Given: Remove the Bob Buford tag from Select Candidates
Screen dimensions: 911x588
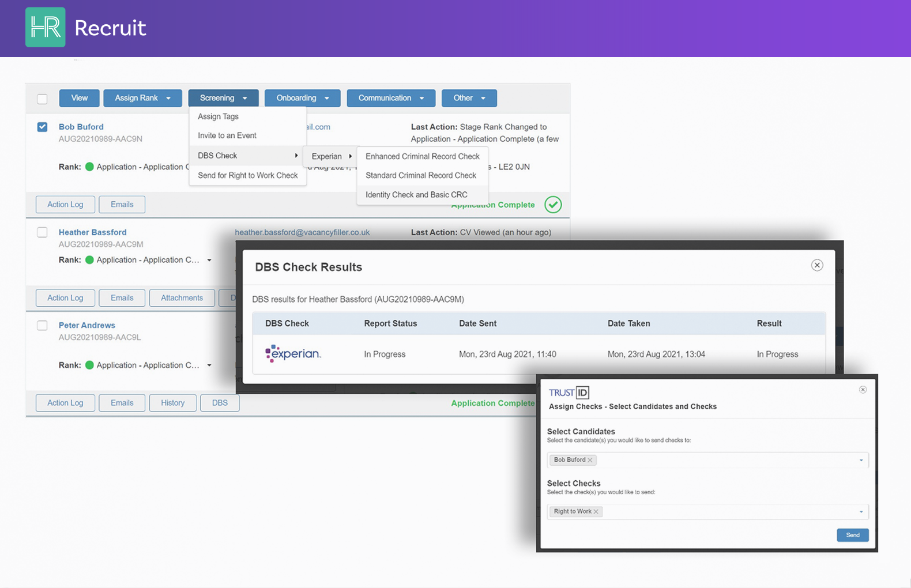Looking at the screenshot, I should click(x=590, y=460).
